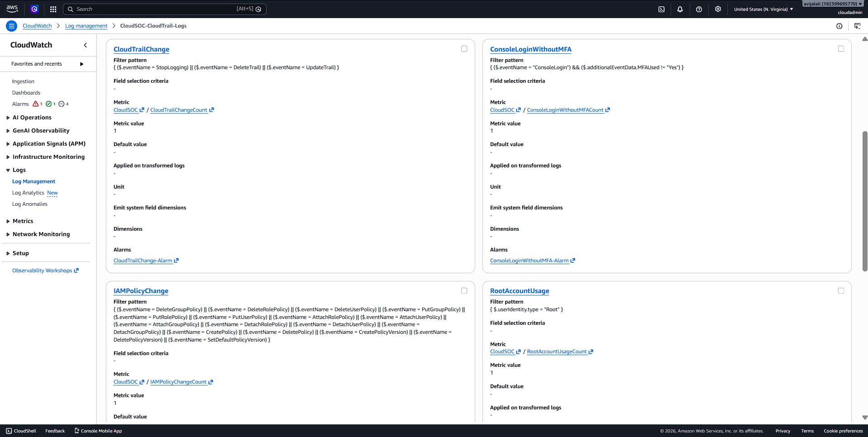Open Log Analytics in the sidebar

click(28, 193)
